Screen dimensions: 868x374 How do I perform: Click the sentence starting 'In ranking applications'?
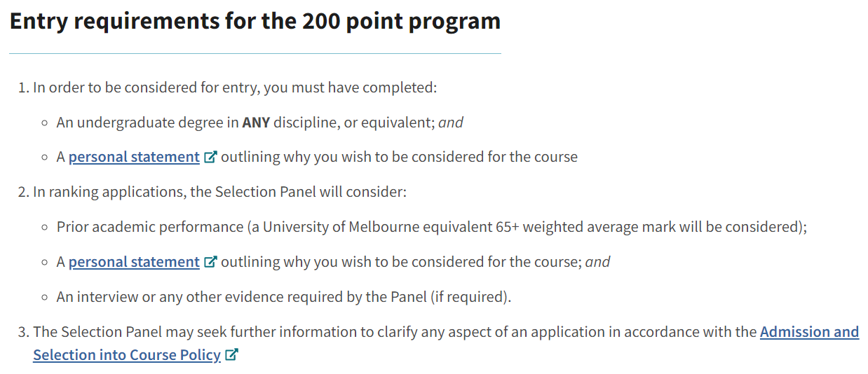[x=219, y=192]
